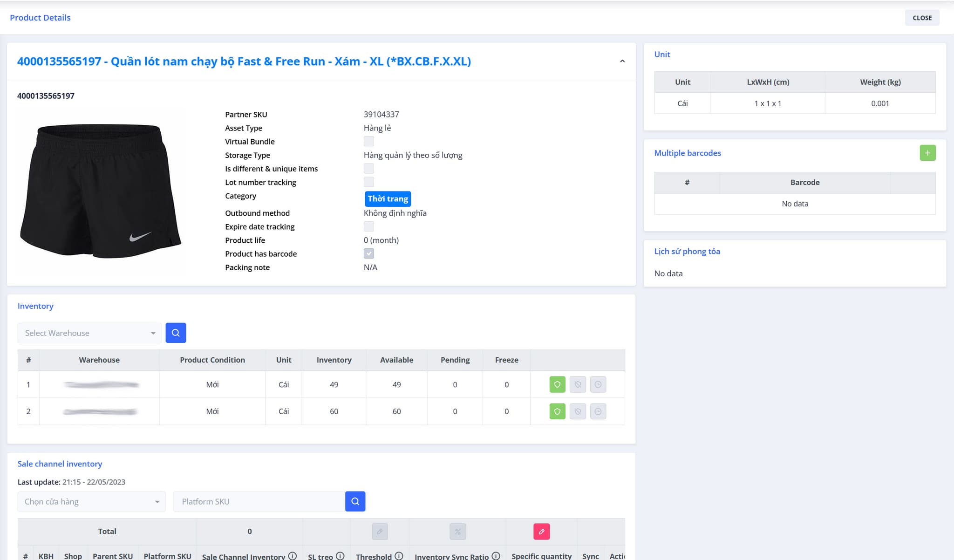Click the search magnifier next to Select Warehouse
The height and width of the screenshot is (560, 954).
pos(176,333)
